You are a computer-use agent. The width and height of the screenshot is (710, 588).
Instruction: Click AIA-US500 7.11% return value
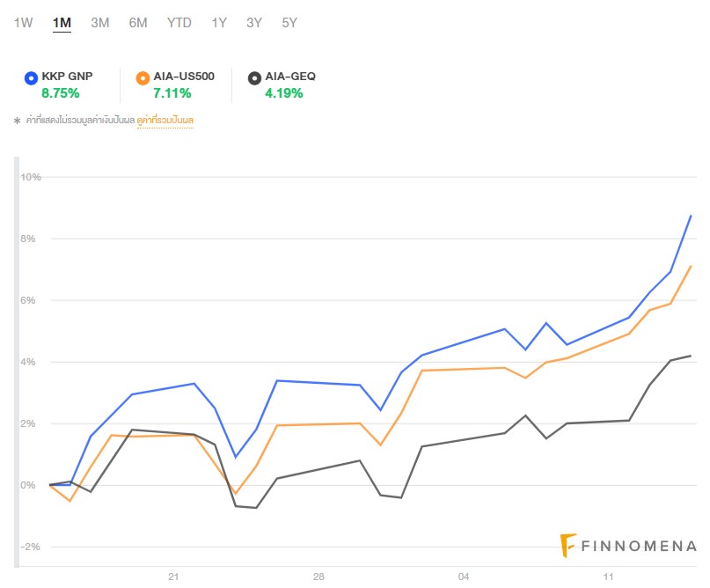pyautogui.click(x=172, y=92)
